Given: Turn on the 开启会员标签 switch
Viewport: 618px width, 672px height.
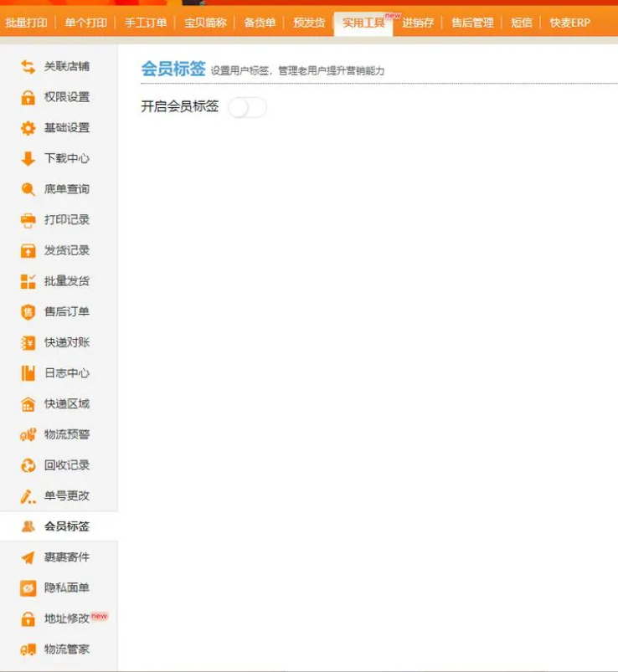Looking at the screenshot, I should [247, 107].
